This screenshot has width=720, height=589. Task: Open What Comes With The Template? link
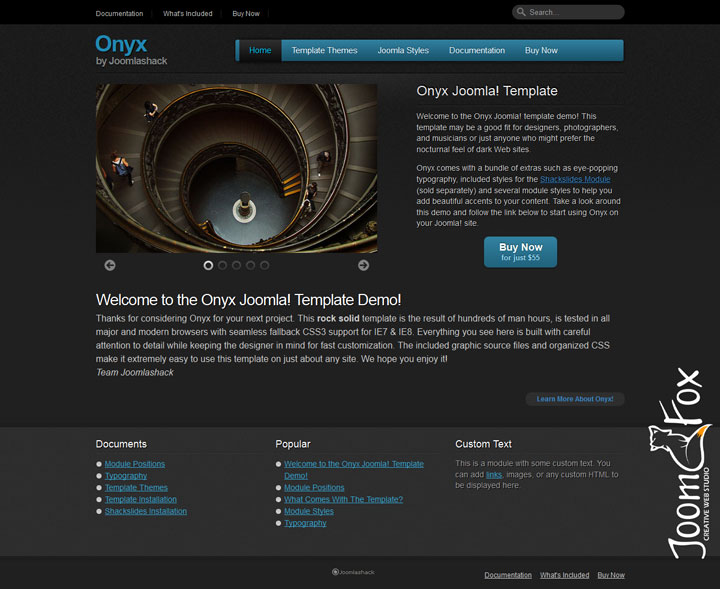coord(343,499)
